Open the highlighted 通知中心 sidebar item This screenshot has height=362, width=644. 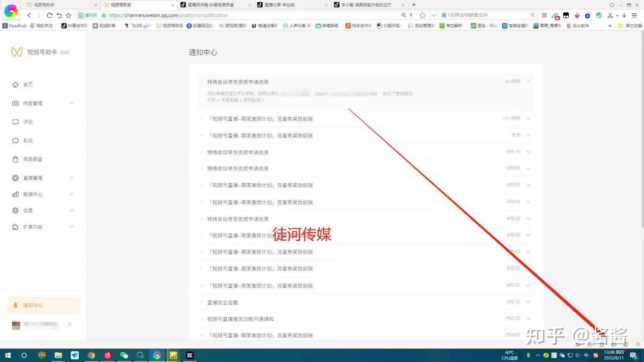pos(34,305)
